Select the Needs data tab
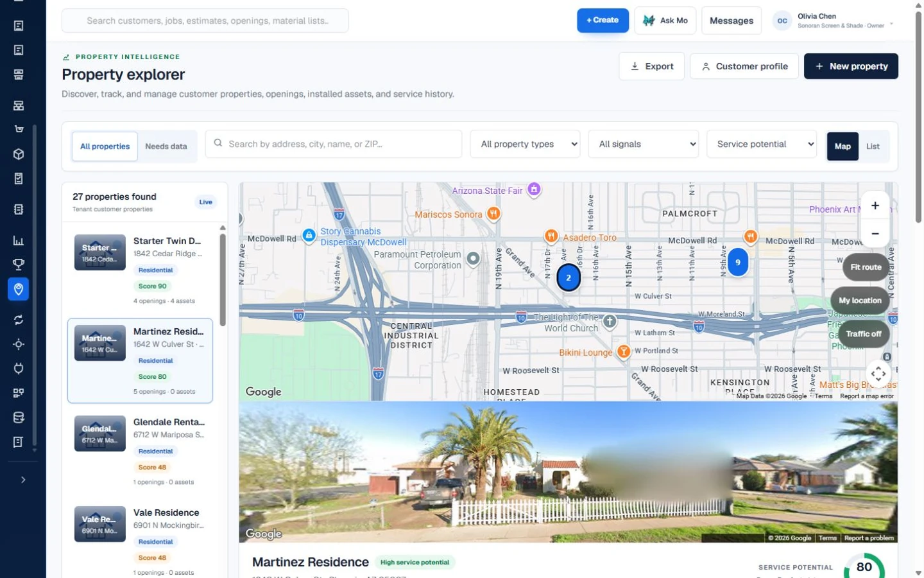The height and width of the screenshot is (578, 924). click(166, 146)
